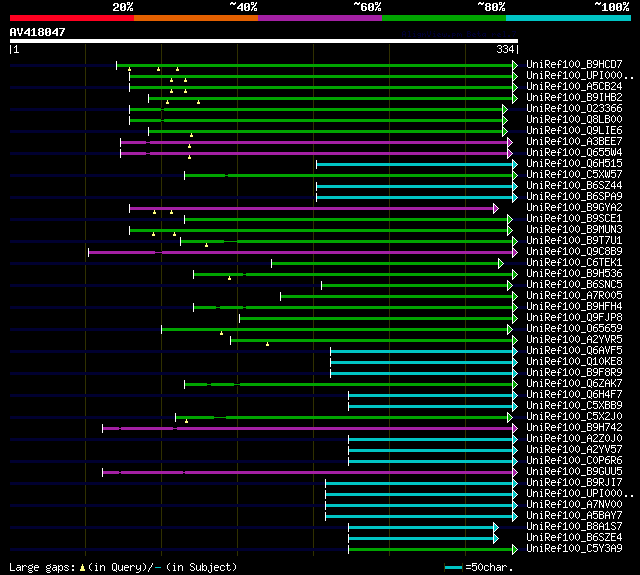The height and width of the screenshot is (575, 640).
Task: Click UniRef100_A7NV00 label
Action: 574,505
